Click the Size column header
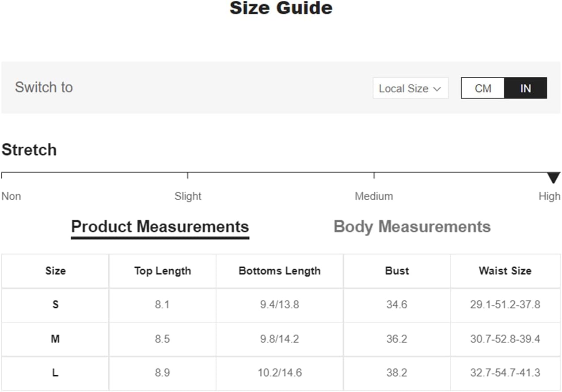Viewport: 562px width, 392px height. 55,271
